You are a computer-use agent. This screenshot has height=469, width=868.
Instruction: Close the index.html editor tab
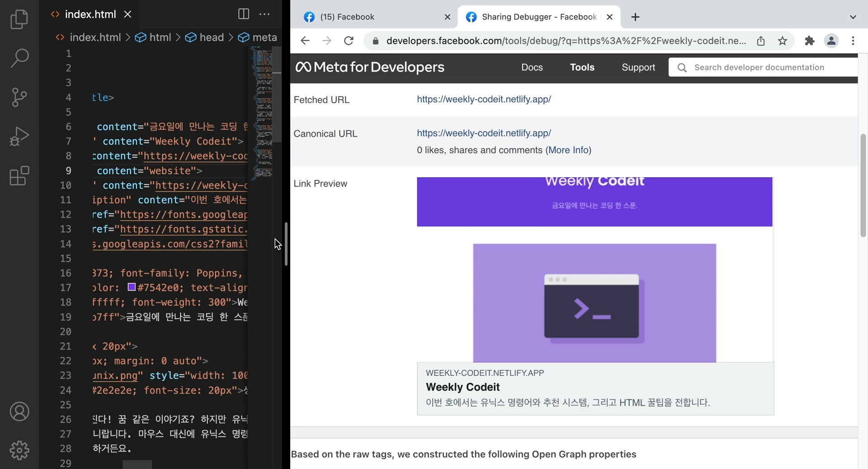(128, 14)
